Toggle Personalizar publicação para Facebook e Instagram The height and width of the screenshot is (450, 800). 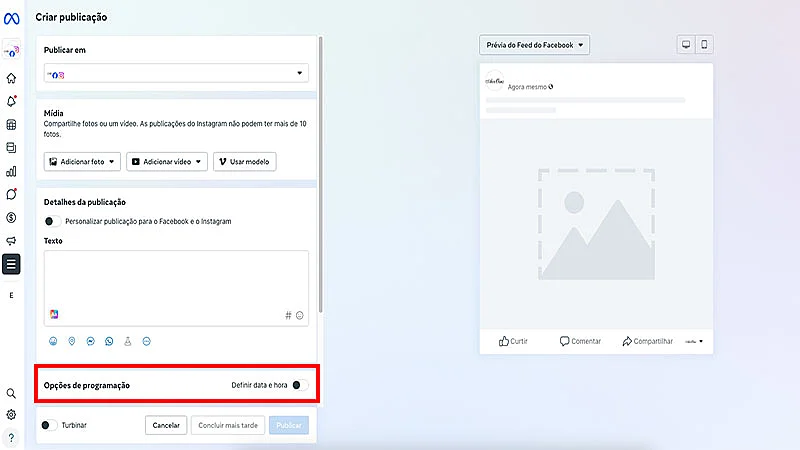[53, 221]
